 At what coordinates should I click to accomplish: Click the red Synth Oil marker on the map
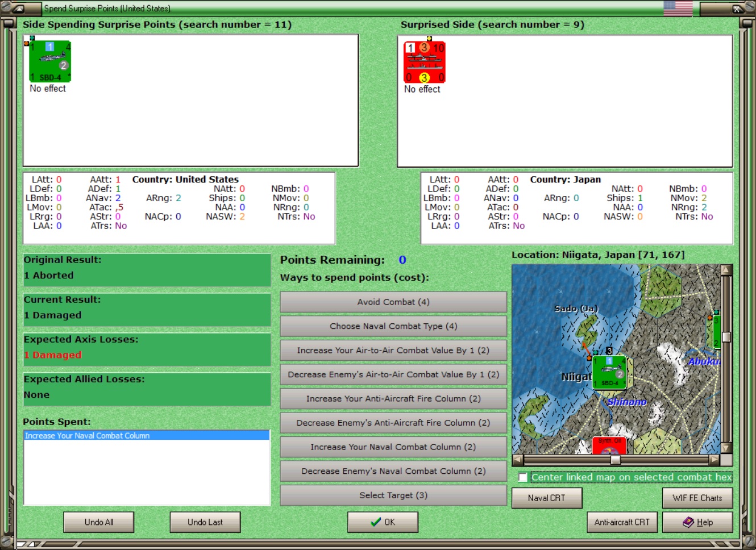[609, 445]
